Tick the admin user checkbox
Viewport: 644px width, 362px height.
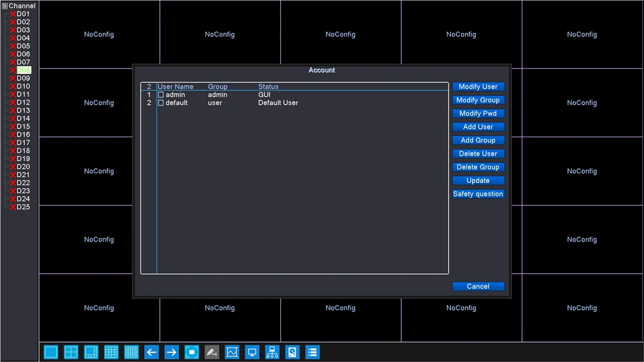point(160,95)
